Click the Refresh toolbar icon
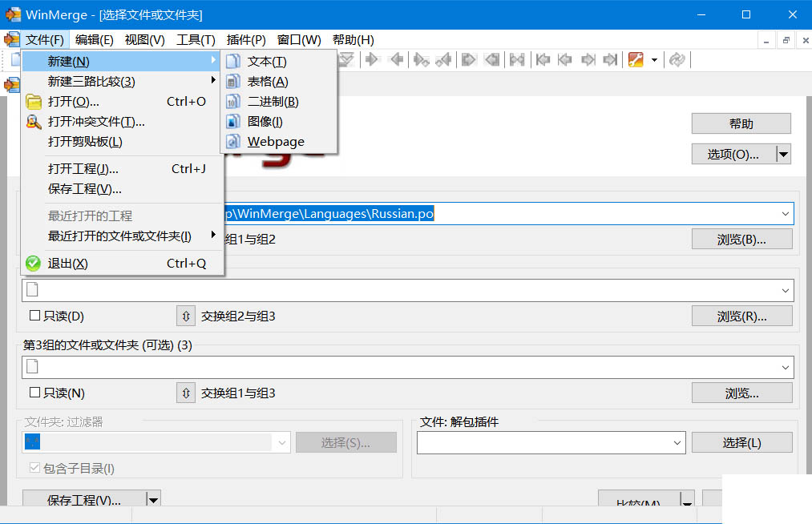812x524 pixels. point(677,60)
